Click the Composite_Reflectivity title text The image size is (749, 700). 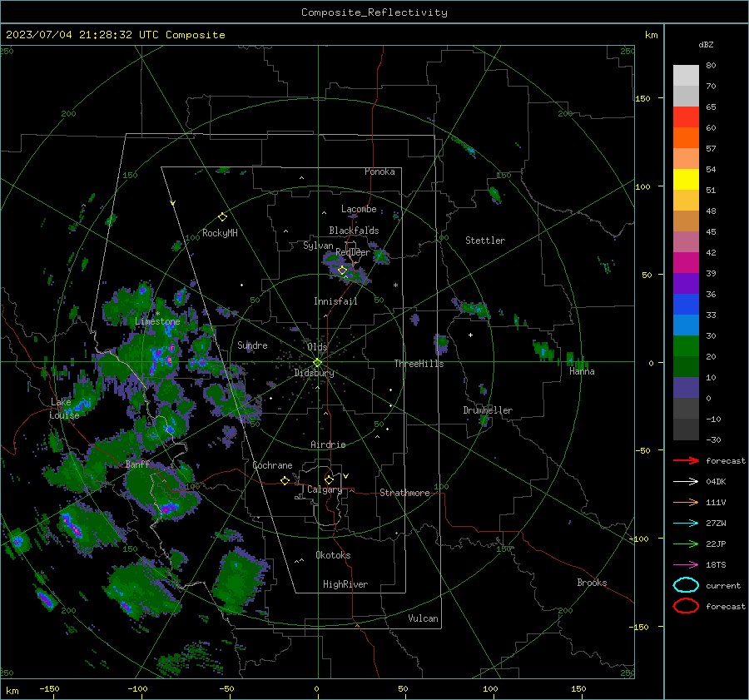pyautogui.click(x=374, y=12)
